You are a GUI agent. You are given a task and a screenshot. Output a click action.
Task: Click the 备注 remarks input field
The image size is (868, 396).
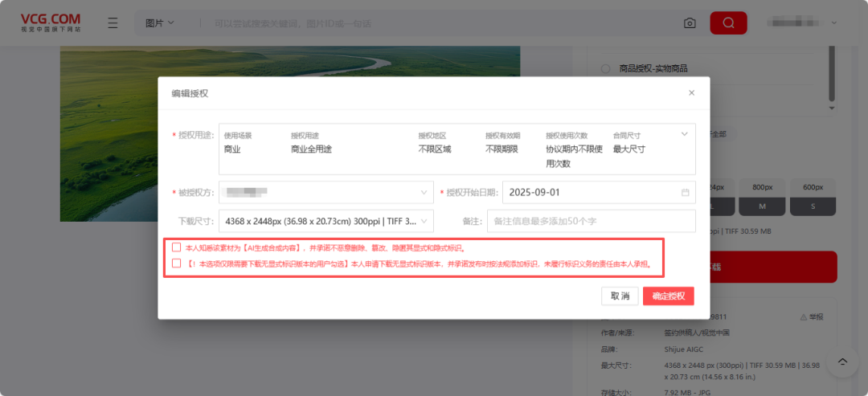click(x=592, y=221)
